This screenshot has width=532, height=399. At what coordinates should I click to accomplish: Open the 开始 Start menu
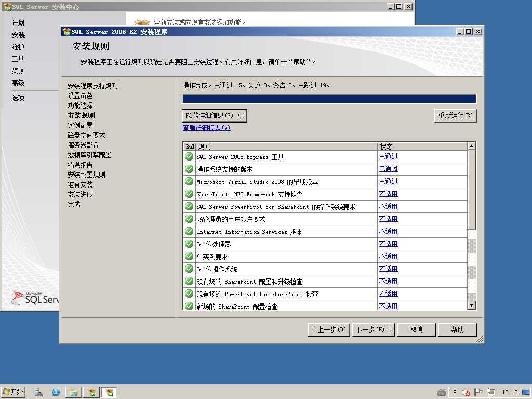[13, 392]
